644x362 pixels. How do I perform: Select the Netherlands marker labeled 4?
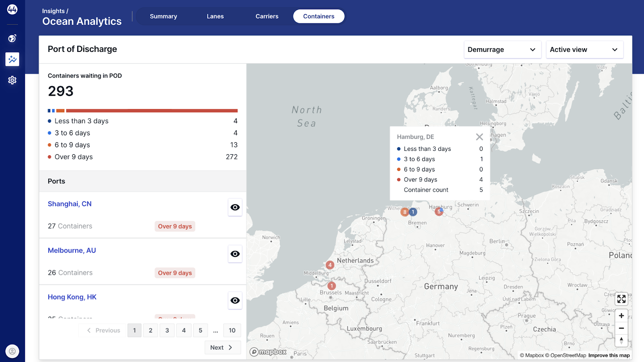click(x=330, y=265)
